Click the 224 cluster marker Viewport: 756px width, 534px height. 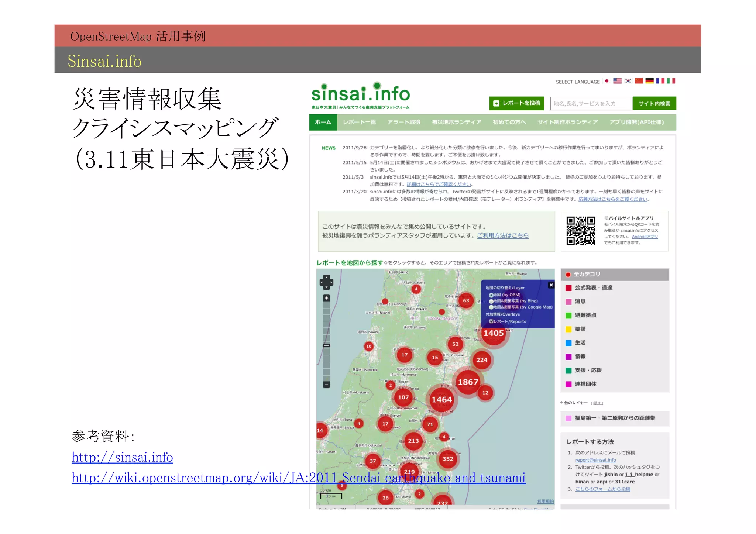(x=482, y=360)
